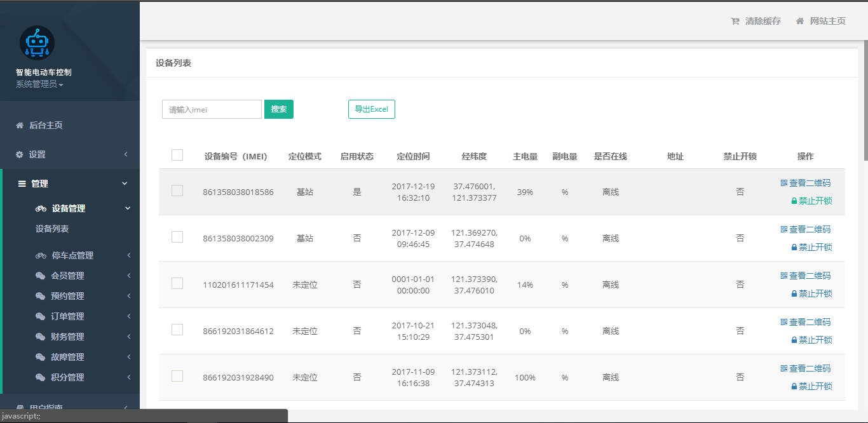Click the lock icon for device 861358038002309
This screenshot has width=868, height=423.
click(x=794, y=247)
